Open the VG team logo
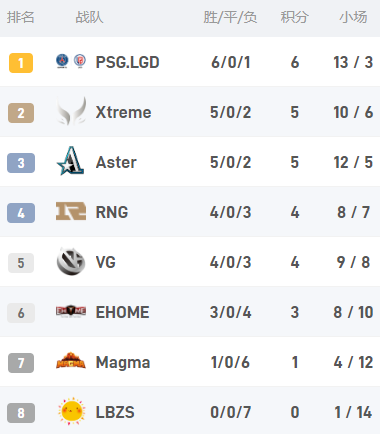 coord(71,262)
